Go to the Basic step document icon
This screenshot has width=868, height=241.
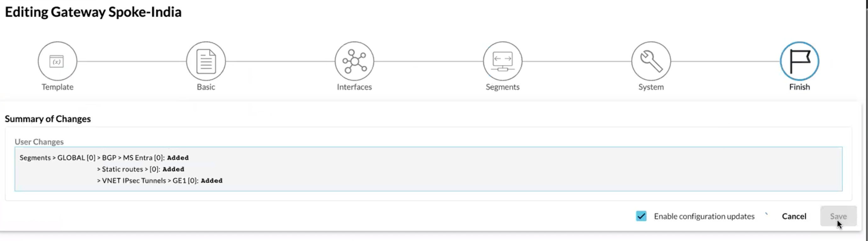point(206,61)
